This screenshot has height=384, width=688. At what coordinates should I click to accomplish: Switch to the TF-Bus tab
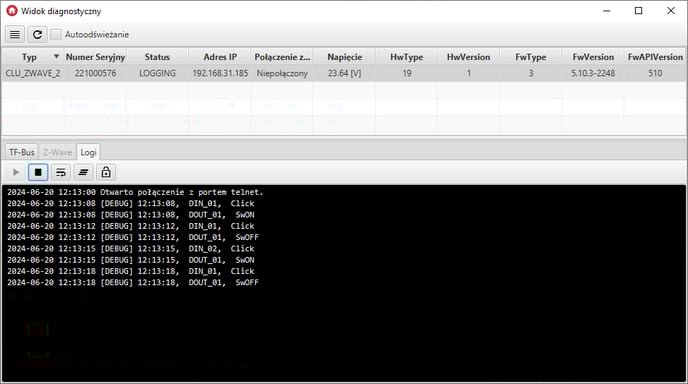(22, 152)
